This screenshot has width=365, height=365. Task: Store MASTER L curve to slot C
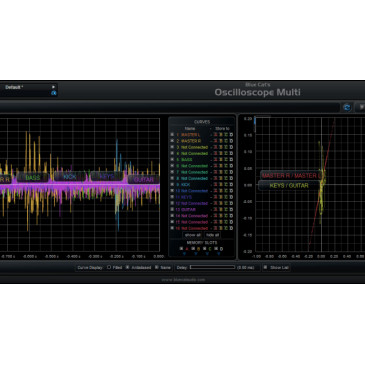226,135
